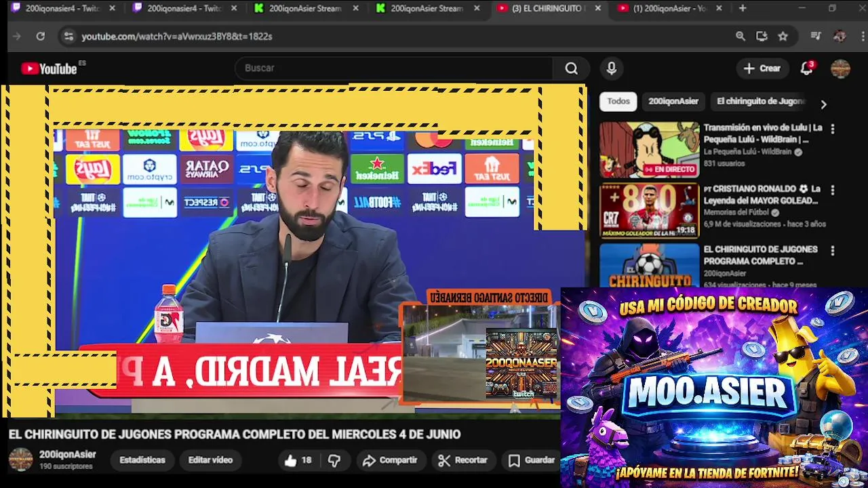Click the Estadísticas button
This screenshot has height=488, width=868.
(142, 460)
